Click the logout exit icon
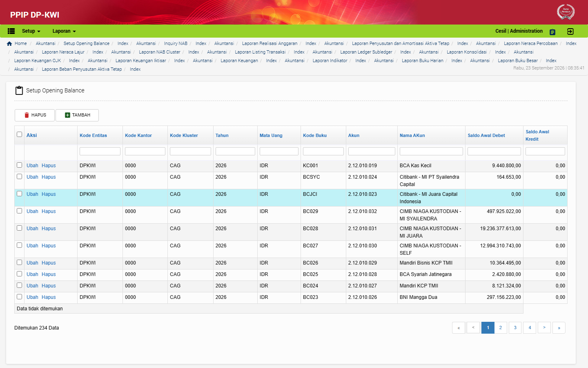 tap(570, 31)
